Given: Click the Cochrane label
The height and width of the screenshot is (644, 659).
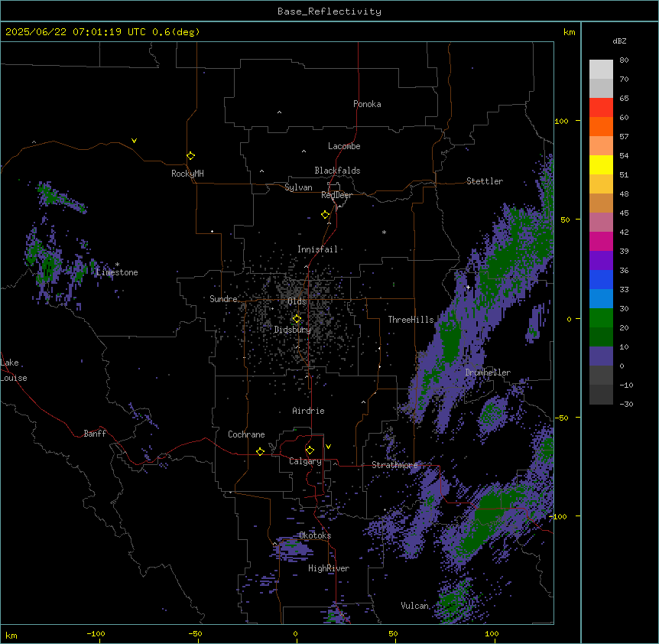Looking at the screenshot, I should point(246,434).
